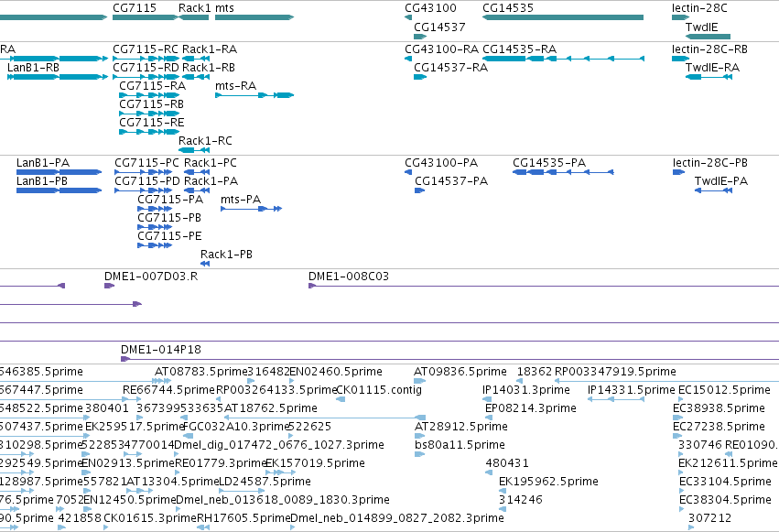Select protein LanB1-PB
This screenshot has height=532, width=779.
tap(42, 181)
